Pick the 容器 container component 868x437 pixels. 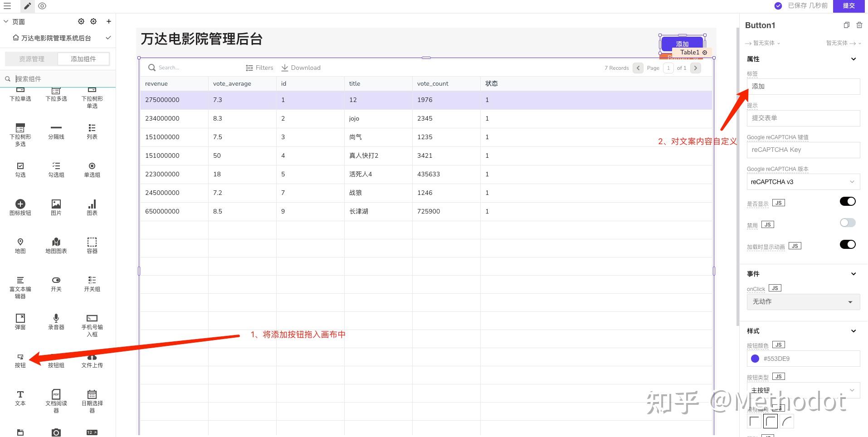pyautogui.click(x=92, y=246)
